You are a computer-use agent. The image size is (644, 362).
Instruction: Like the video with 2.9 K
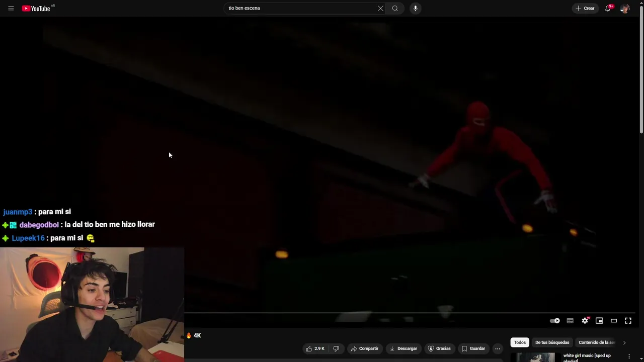tap(315, 348)
